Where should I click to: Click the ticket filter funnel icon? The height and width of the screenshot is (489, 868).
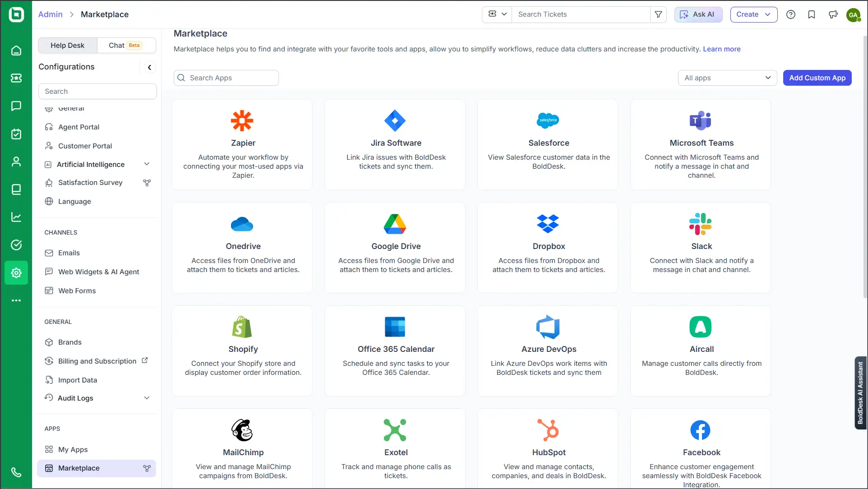658,14
